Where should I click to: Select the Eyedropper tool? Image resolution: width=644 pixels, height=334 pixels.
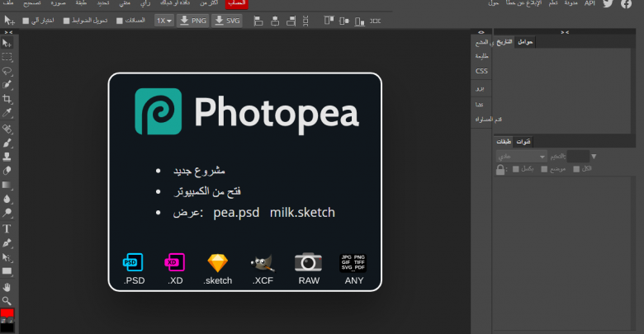tap(7, 112)
